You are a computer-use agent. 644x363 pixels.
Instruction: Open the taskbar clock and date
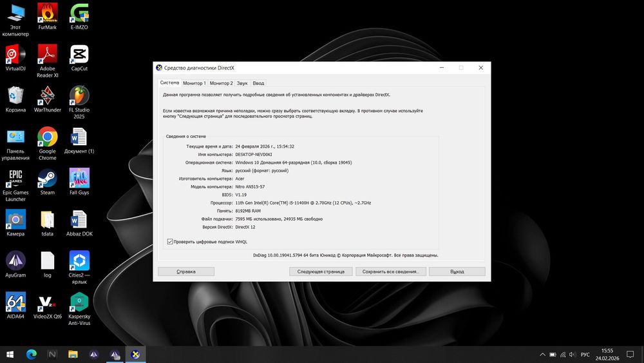607,355
